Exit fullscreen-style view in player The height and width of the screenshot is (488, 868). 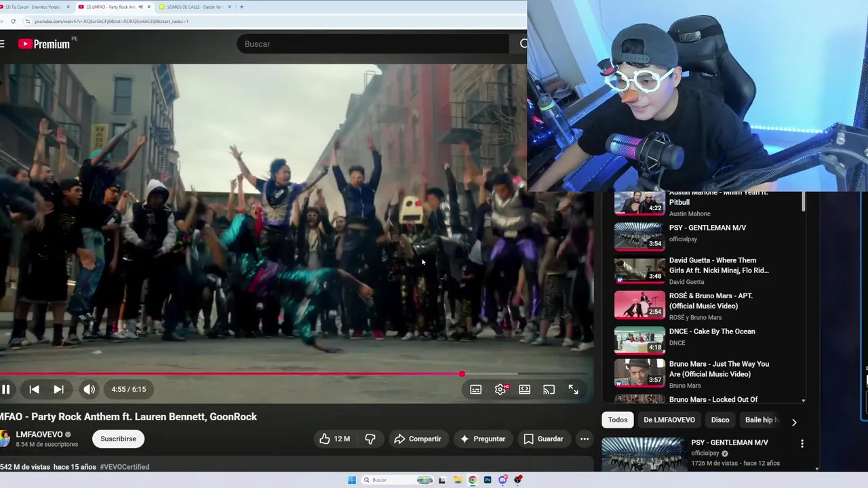[574, 390]
